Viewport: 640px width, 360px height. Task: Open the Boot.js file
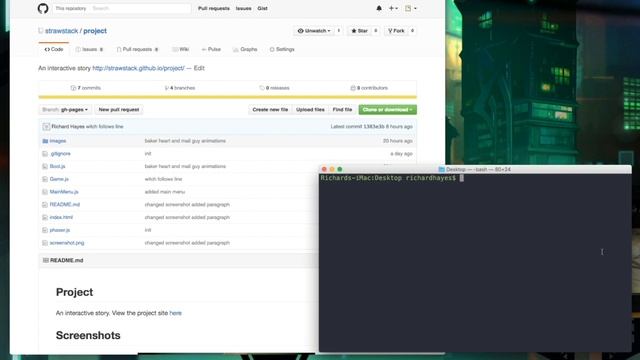click(58, 166)
